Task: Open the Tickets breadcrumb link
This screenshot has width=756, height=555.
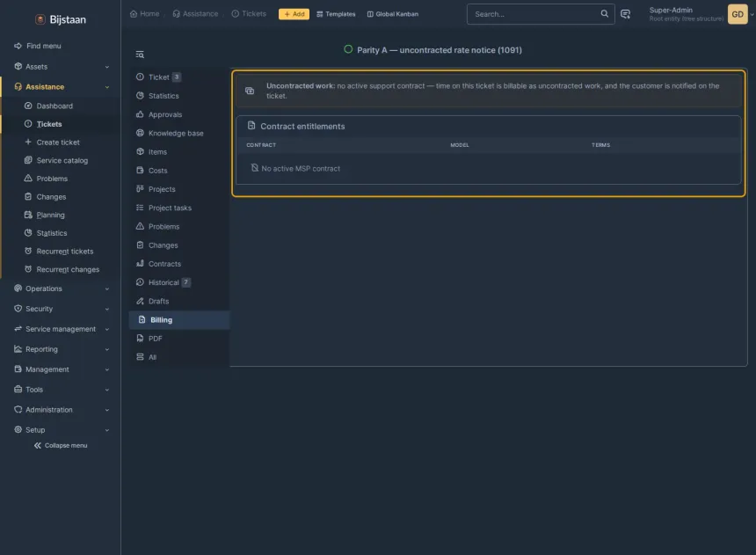Action: coord(249,13)
